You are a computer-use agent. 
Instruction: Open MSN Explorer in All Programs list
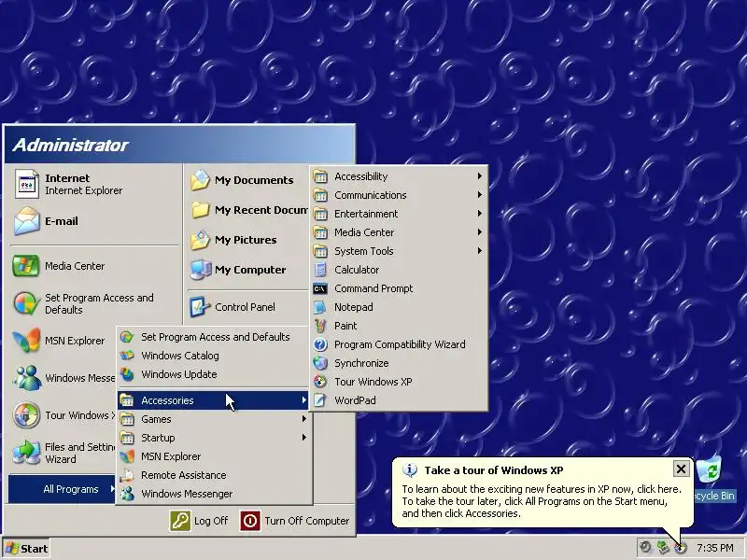(214, 456)
